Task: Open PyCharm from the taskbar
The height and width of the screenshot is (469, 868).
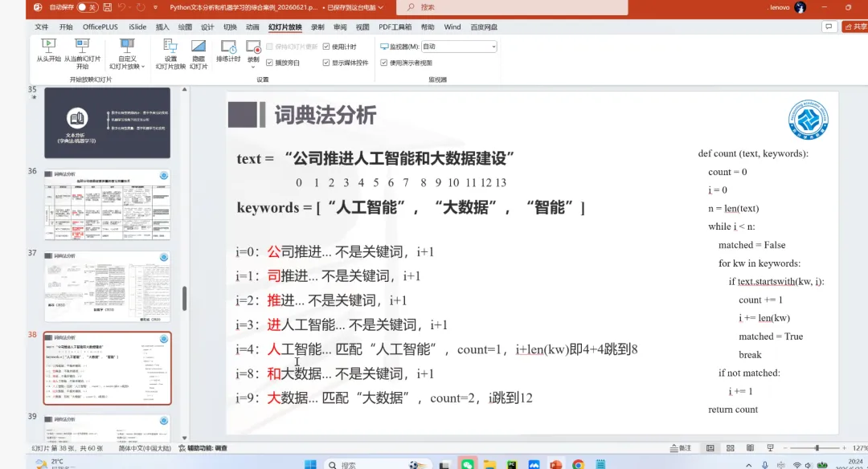Action: [511, 465]
